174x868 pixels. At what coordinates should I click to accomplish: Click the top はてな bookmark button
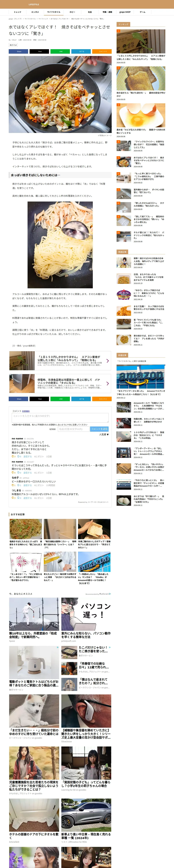point(81,52)
